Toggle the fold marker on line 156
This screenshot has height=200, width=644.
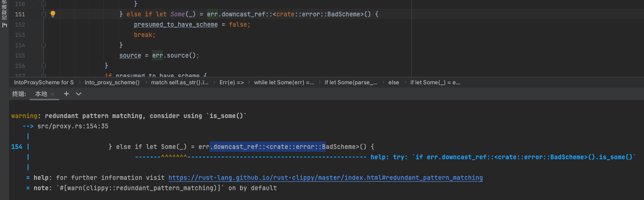(x=43, y=66)
